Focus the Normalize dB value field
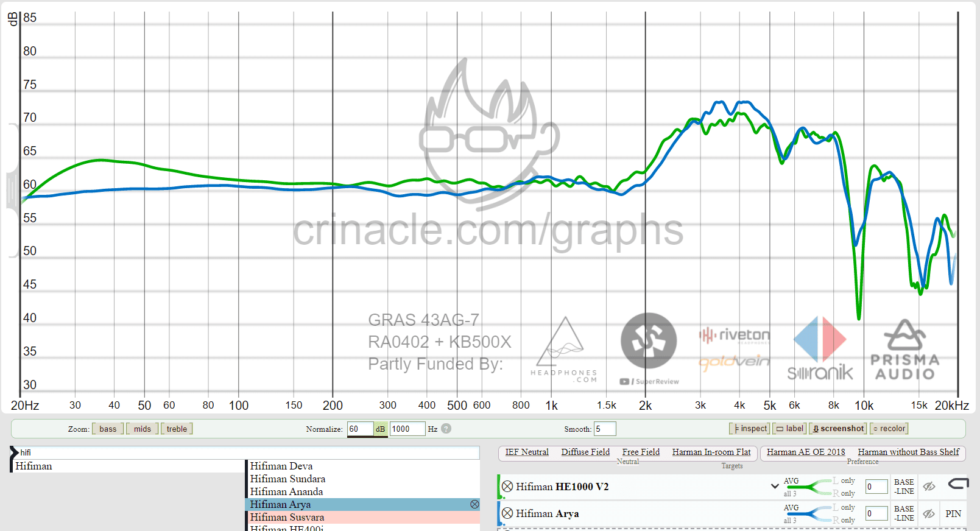This screenshot has height=531, width=980. 361,429
